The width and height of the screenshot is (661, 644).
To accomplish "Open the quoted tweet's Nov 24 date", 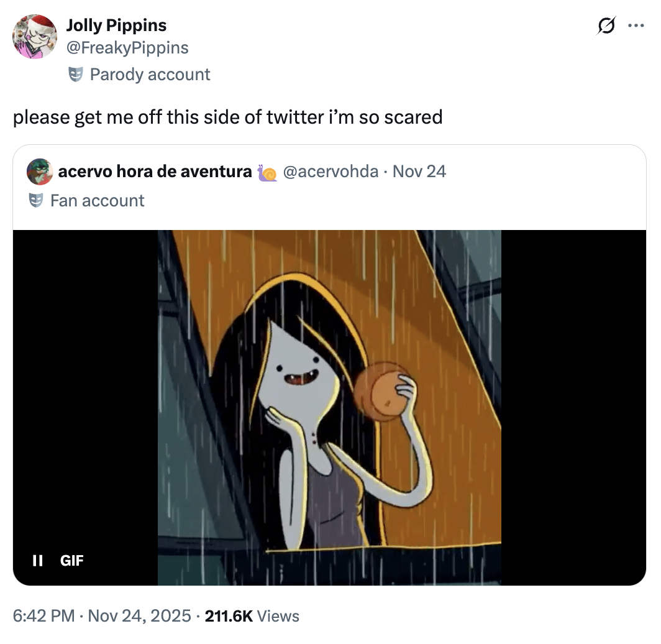I will click(x=419, y=172).
